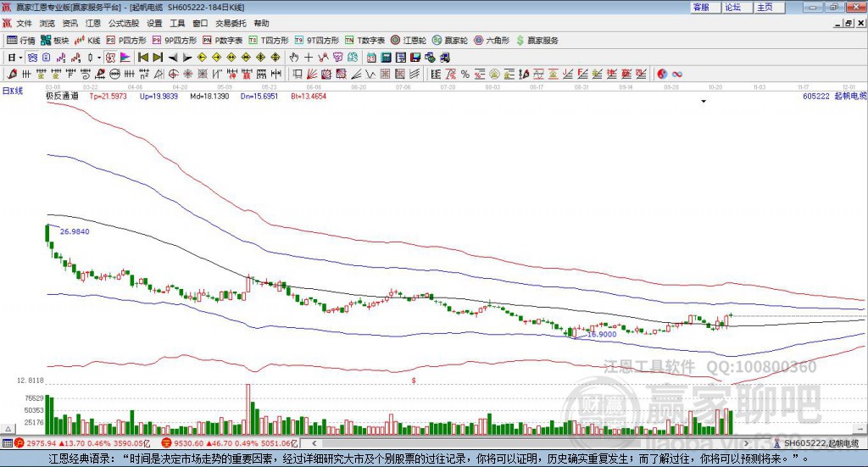Step chart left with black left arrow

point(173,58)
